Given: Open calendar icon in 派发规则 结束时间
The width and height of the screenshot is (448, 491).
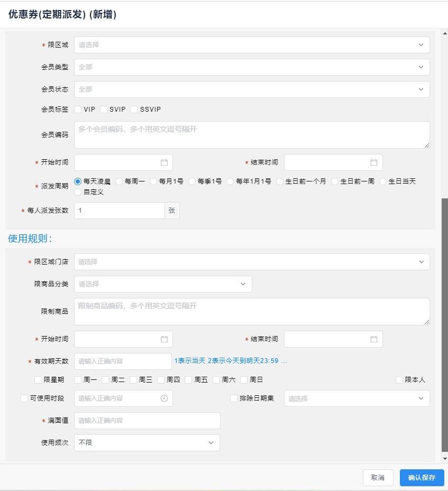Looking at the screenshot, I should point(374,162).
